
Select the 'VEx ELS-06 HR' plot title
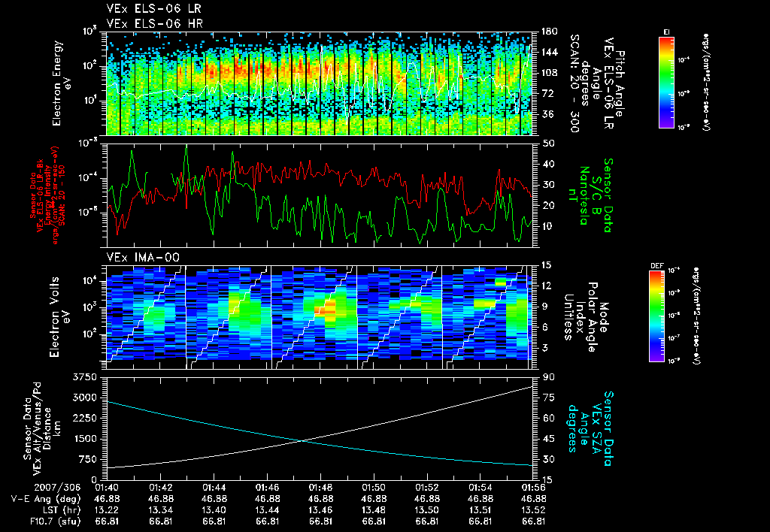point(154,23)
